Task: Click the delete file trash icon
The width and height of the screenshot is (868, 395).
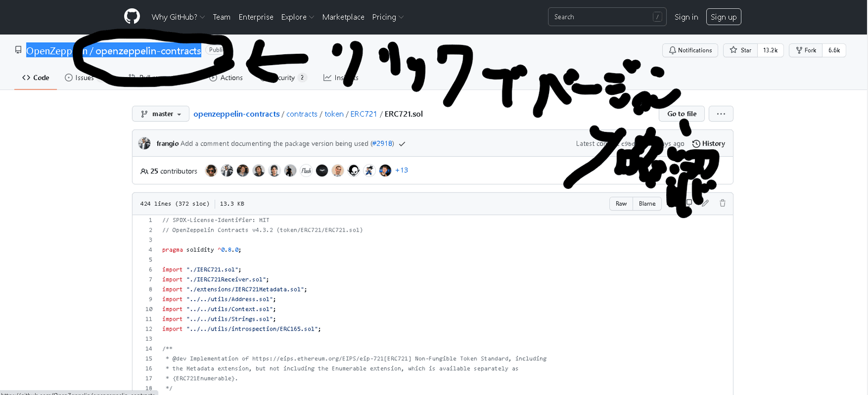Action: click(x=723, y=203)
